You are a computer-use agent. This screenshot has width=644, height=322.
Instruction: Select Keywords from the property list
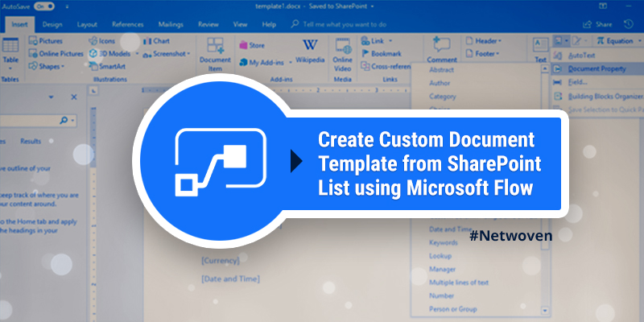pyautogui.click(x=444, y=243)
